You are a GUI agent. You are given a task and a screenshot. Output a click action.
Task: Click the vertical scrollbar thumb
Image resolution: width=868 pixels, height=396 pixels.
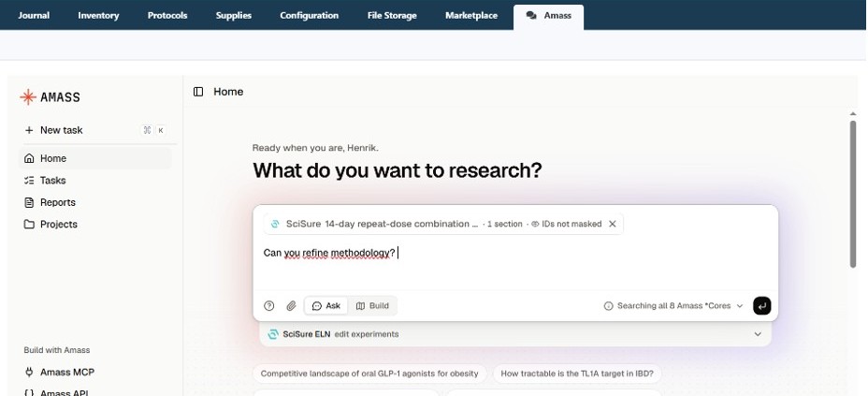tap(853, 194)
